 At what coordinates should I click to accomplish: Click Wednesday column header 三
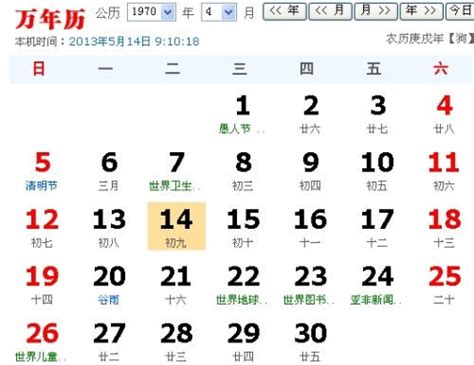(240, 69)
